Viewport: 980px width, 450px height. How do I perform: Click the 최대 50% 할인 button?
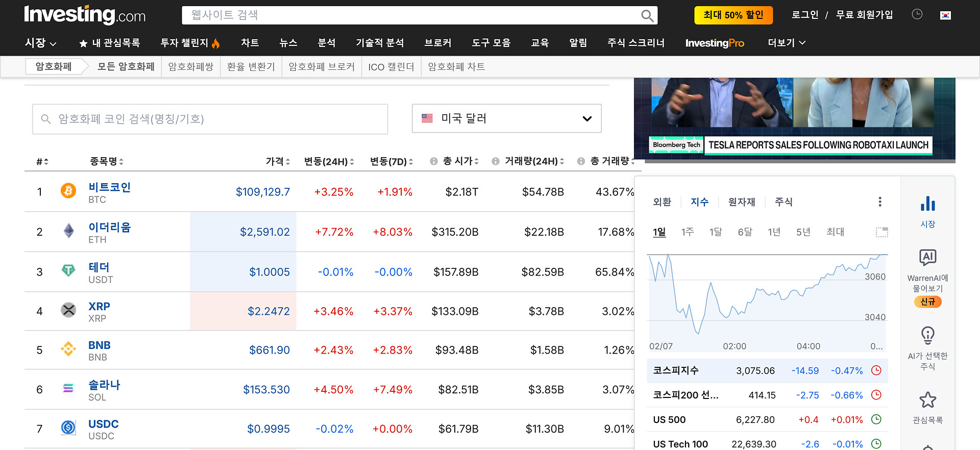[x=733, y=15]
